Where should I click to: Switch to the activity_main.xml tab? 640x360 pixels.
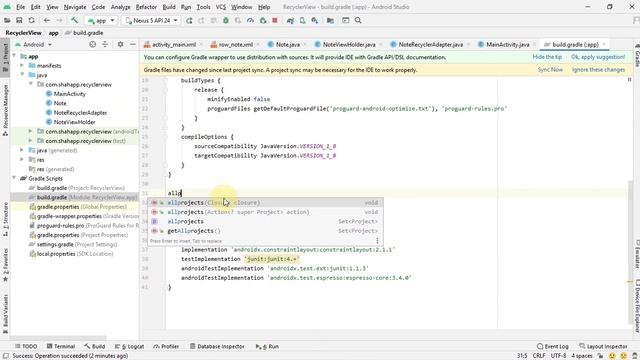pyautogui.click(x=173, y=44)
